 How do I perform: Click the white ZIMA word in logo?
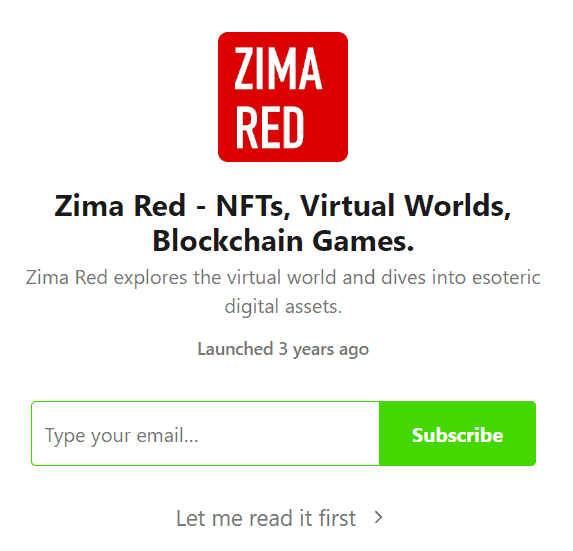click(278, 68)
